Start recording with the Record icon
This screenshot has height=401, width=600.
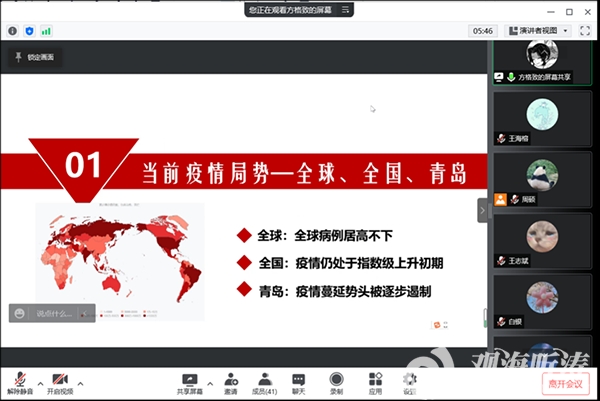click(336, 379)
